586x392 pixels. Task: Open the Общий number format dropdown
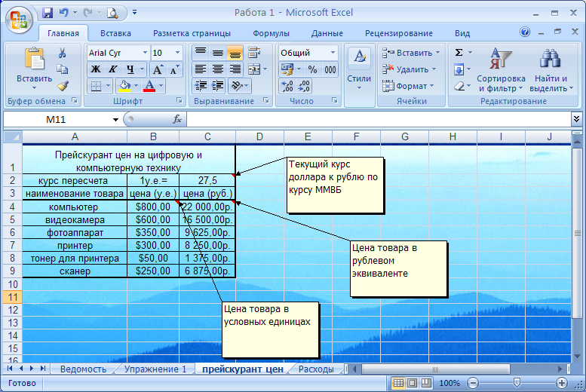click(x=333, y=53)
